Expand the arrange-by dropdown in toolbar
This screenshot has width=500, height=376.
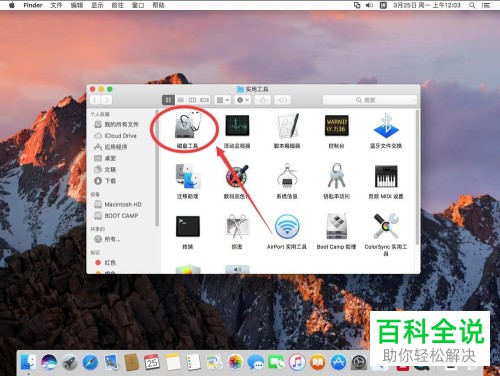point(223,100)
